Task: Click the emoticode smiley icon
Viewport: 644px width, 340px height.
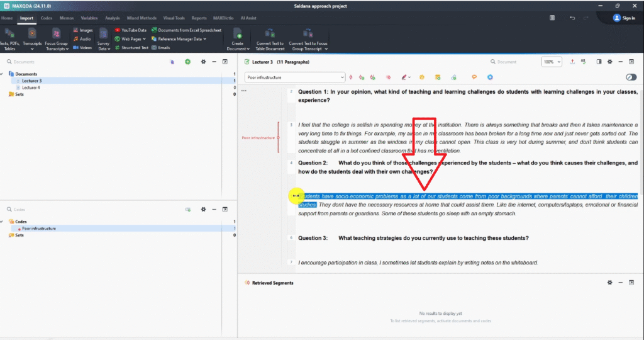Action: [422, 77]
